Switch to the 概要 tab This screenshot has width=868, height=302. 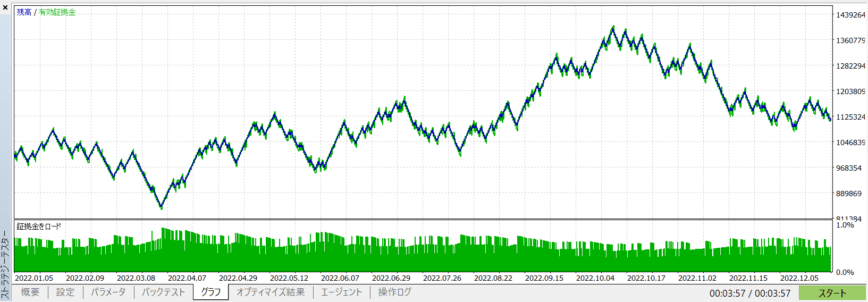[x=30, y=292]
